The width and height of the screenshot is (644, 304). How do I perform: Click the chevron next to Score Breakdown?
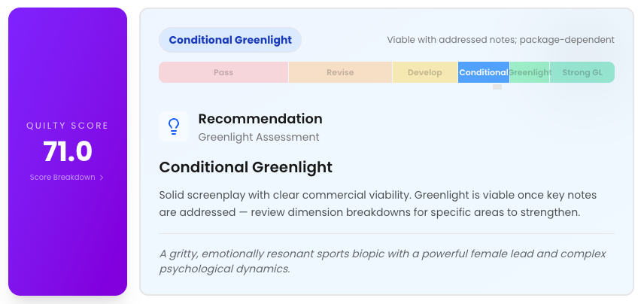click(102, 178)
